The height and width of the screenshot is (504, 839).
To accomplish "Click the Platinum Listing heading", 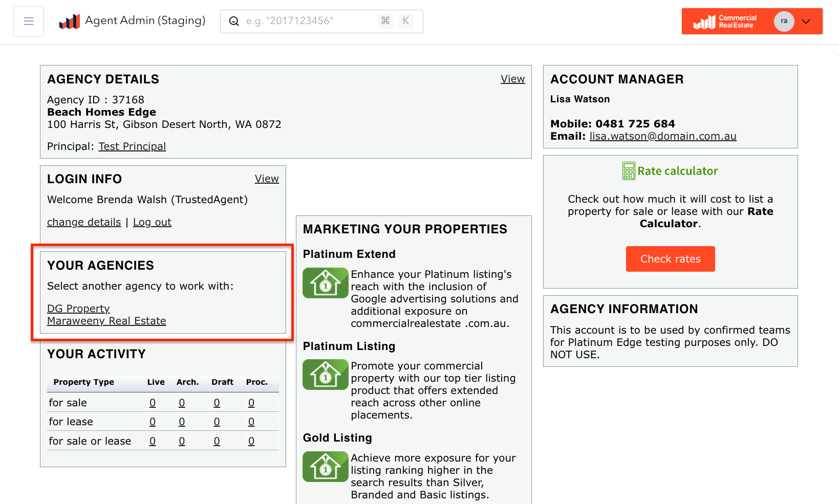I will point(349,346).
